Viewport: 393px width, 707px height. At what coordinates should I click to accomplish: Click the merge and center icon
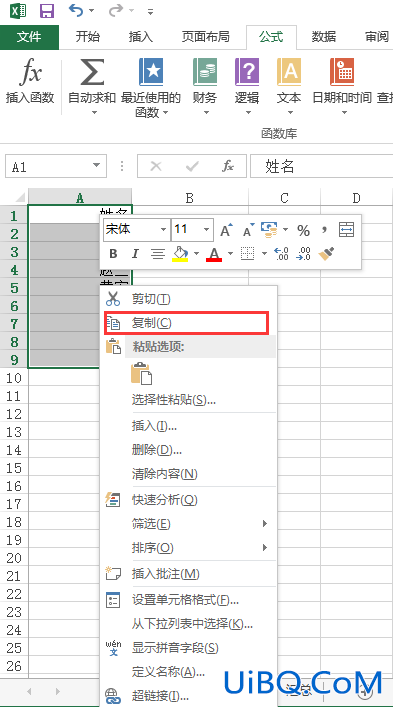pyautogui.click(x=347, y=230)
